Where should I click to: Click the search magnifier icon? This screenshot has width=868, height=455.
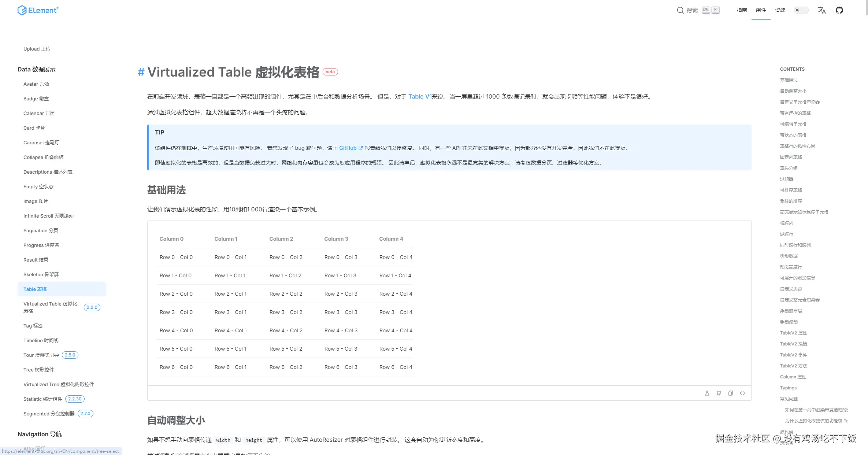[680, 10]
